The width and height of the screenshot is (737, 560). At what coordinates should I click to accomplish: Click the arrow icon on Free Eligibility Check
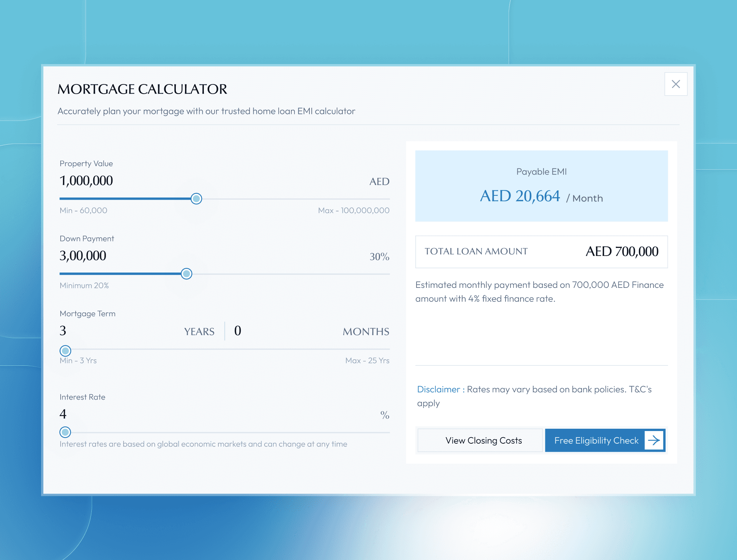[654, 440]
